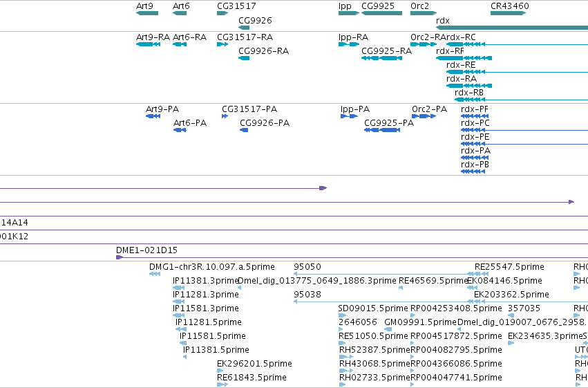Select the rdx-PB protein label
This screenshot has width=588, height=388.
click(475, 165)
